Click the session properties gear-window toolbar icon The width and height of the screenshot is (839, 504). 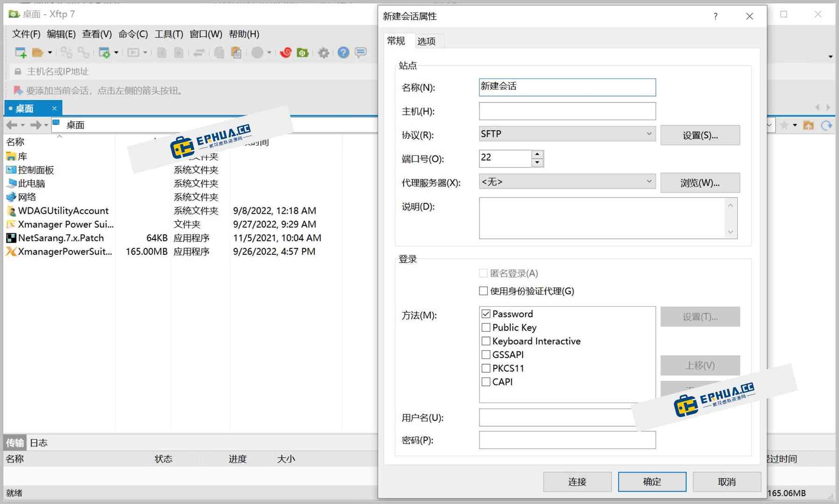point(104,53)
